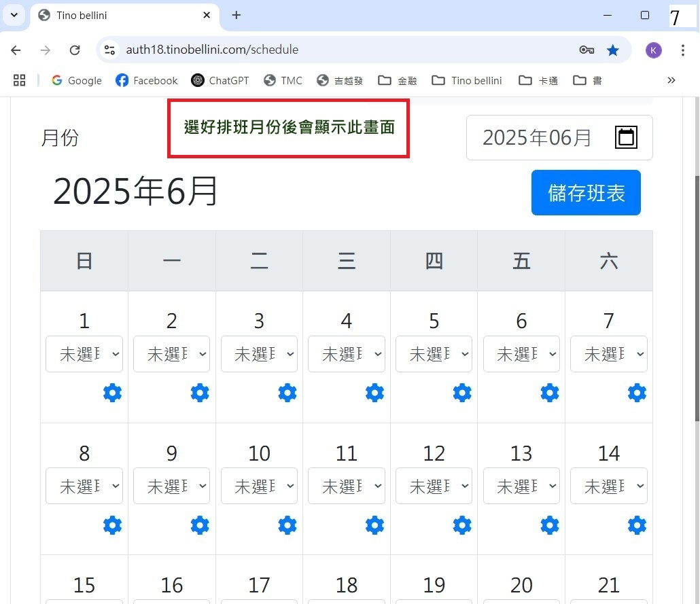The height and width of the screenshot is (604, 700).
Task: Open the password manager key icon
Action: coord(587,50)
